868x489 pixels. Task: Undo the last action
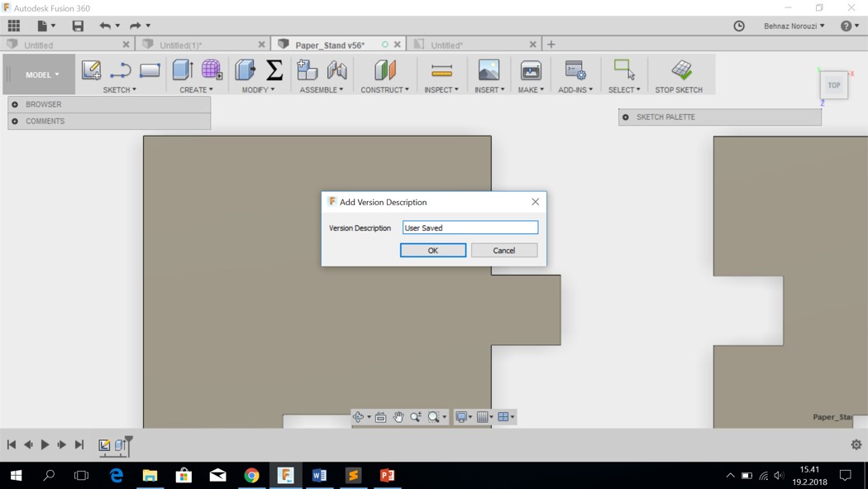(x=105, y=26)
